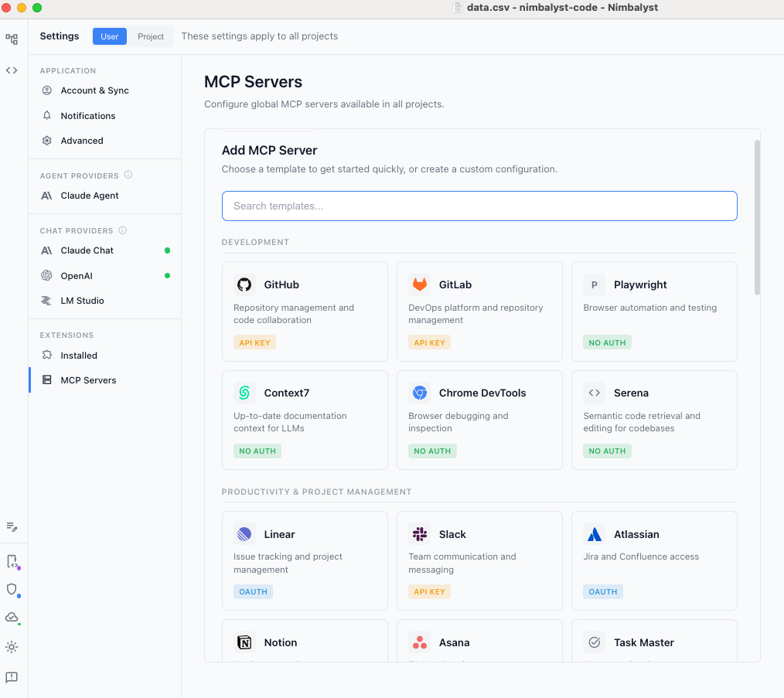Click OAUTH badge on Linear card
Image resolution: width=784 pixels, height=698 pixels.
(x=253, y=591)
